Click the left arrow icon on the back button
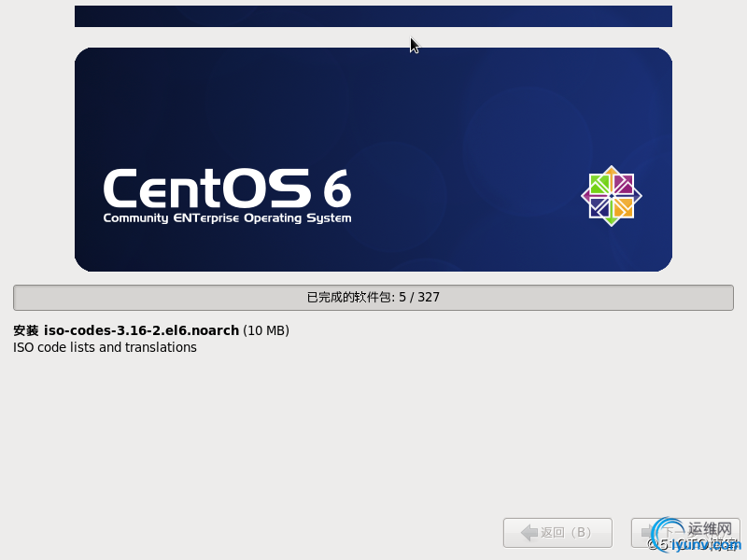Image resolution: width=747 pixels, height=560 pixels. click(529, 532)
